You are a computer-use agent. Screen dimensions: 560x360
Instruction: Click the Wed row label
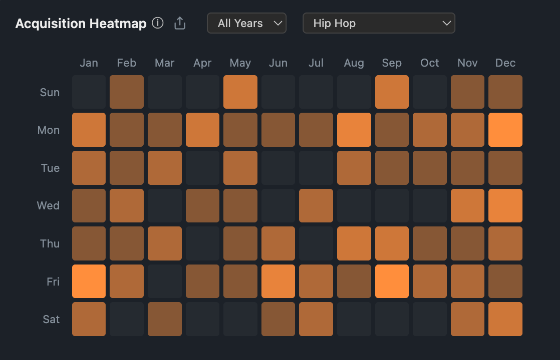coord(48,206)
